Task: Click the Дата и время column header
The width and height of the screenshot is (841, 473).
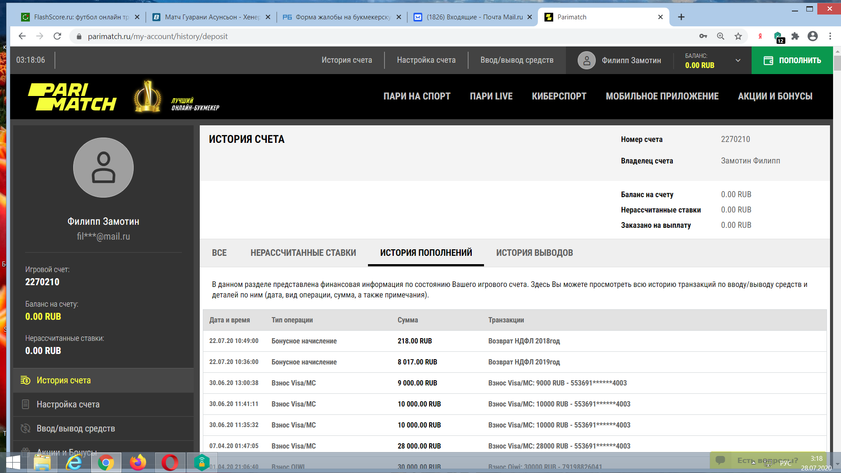Action: (x=230, y=320)
